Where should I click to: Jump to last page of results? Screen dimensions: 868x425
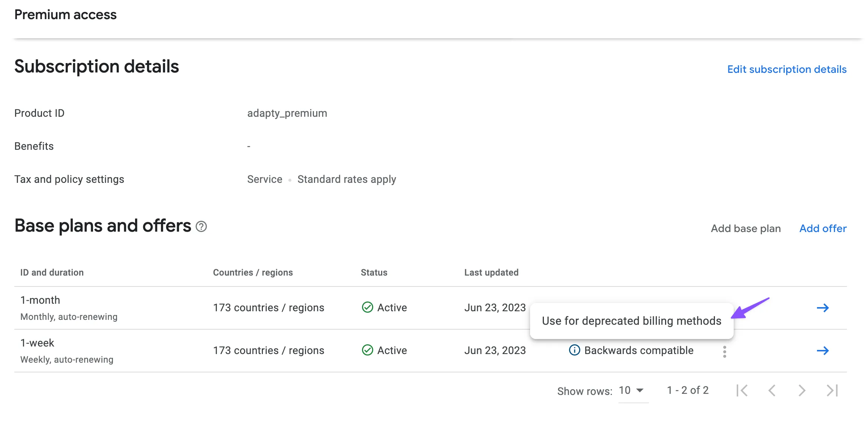pos(832,390)
